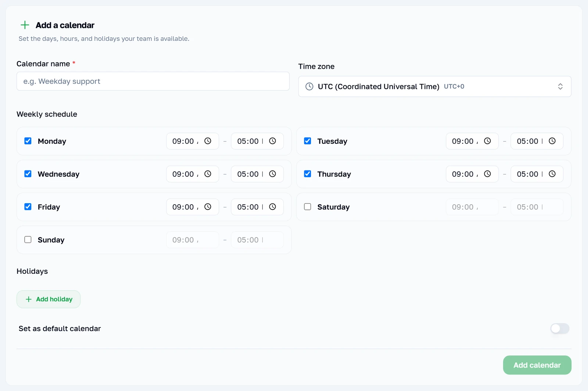Click the clock icon in Monday end time
The image size is (588, 391).
coord(272,141)
